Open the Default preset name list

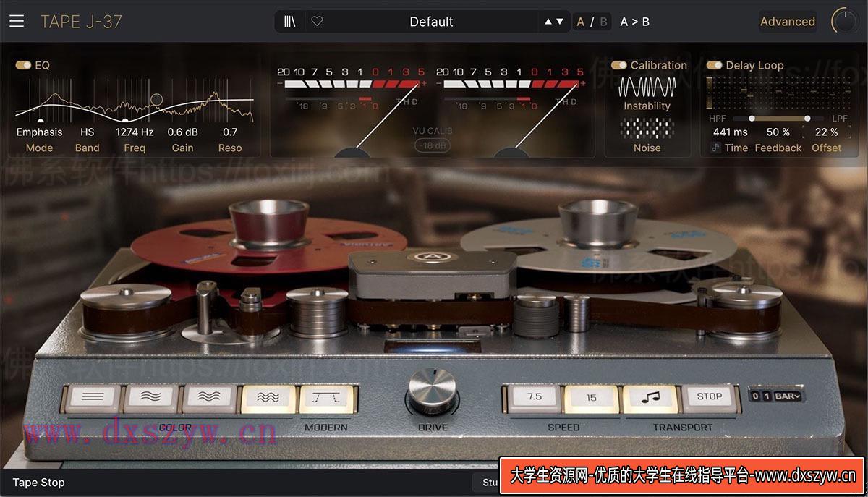431,22
